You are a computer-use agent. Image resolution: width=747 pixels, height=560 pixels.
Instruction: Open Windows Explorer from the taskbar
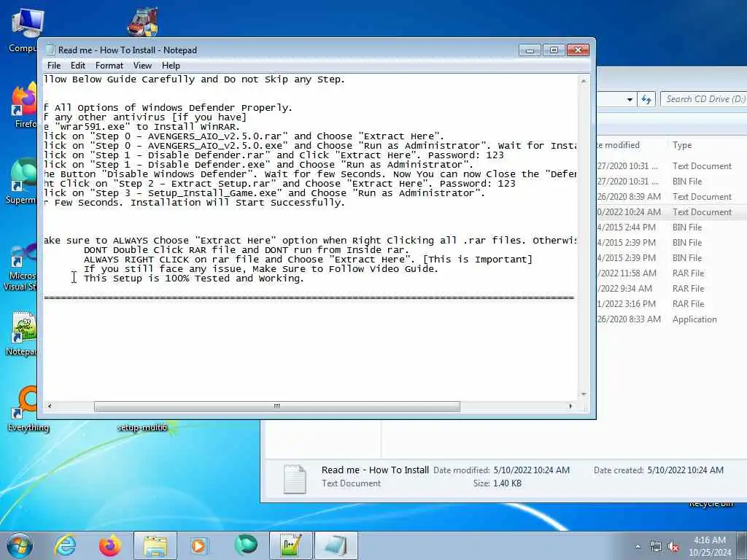(155, 545)
